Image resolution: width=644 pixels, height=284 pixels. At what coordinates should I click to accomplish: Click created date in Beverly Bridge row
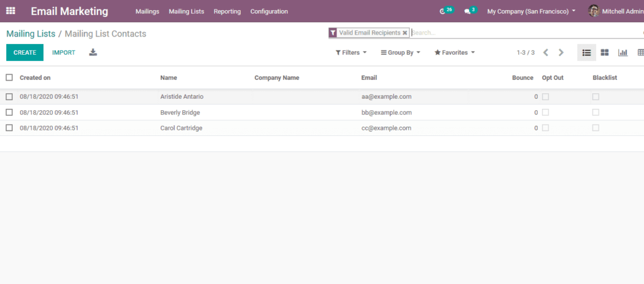pyautogui.click(x=49, y=112)
